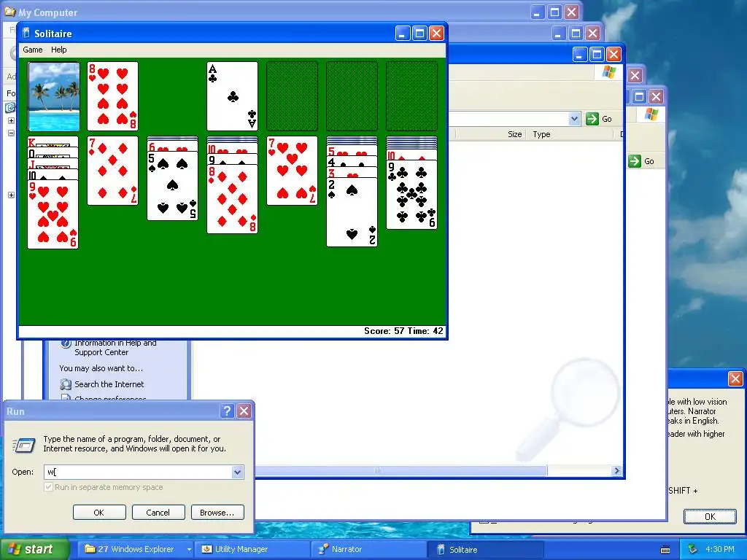This screenshot has height=560, width=747.
Task: Click the Solitaire title bar icon
Action: click(x=26, y=33)
